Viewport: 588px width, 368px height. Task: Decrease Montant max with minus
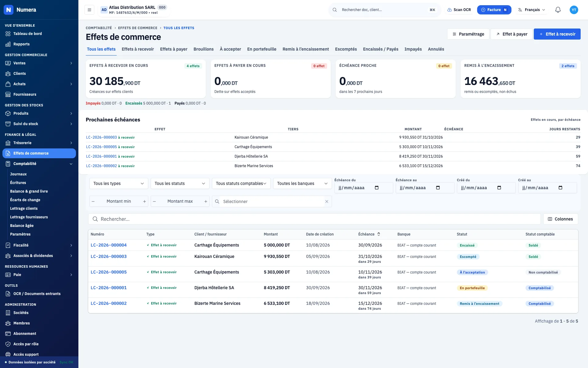pyautogui.click(x=154, y=201)
